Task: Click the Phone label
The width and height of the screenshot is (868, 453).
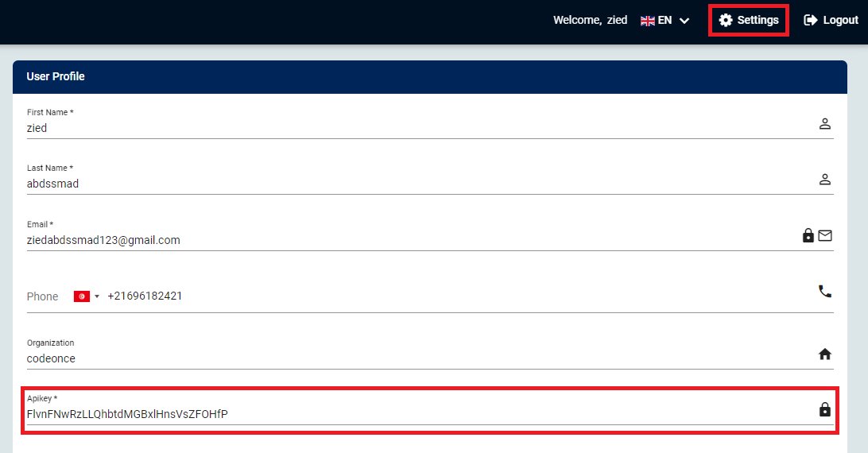Action: (42, 296)
